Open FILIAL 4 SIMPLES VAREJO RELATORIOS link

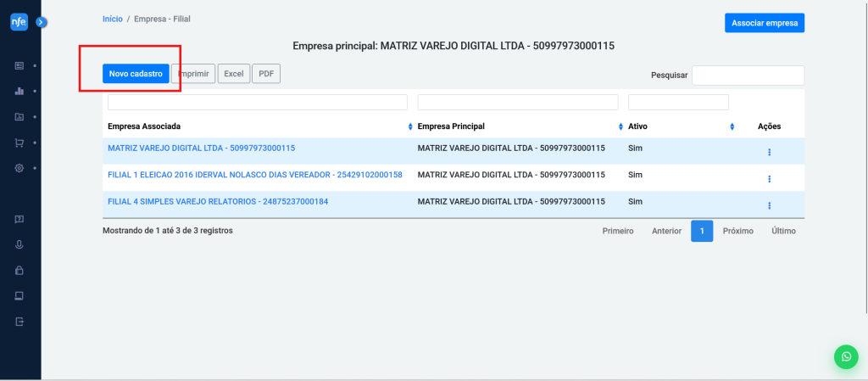pyautogui.click(x=218, y=202)
